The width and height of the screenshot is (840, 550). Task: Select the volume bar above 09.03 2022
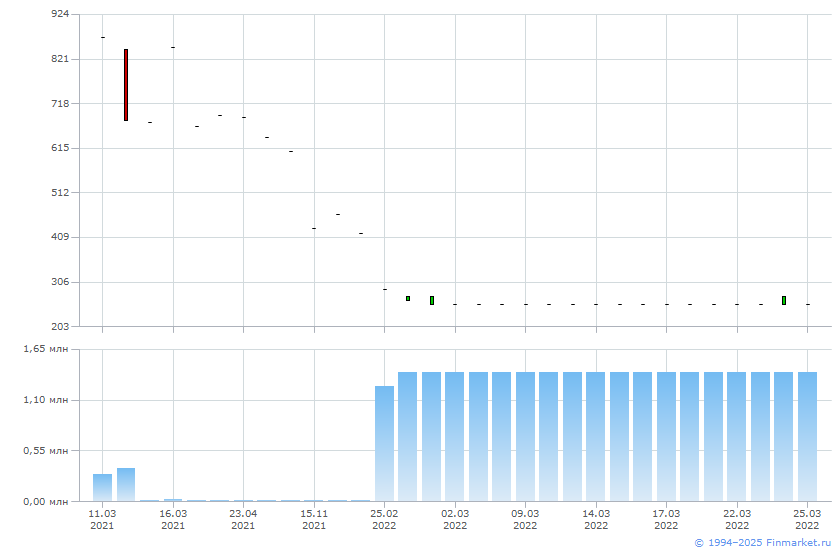click(526, 436)
